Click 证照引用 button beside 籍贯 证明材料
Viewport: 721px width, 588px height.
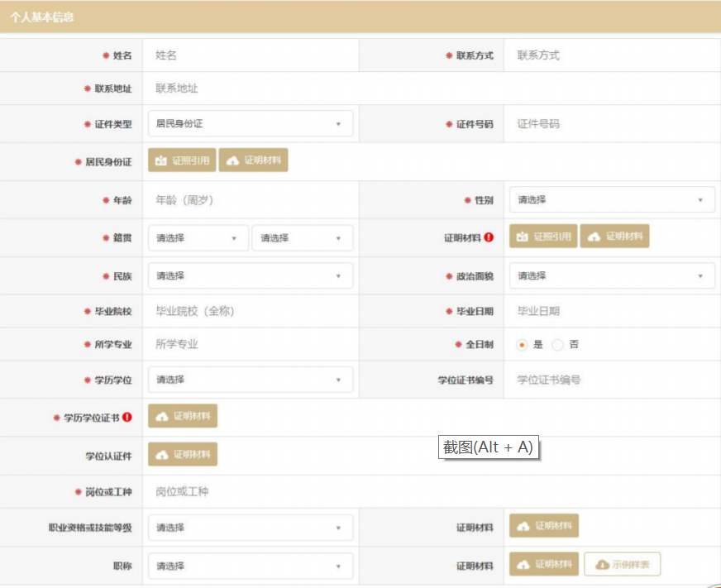[543, 237]
